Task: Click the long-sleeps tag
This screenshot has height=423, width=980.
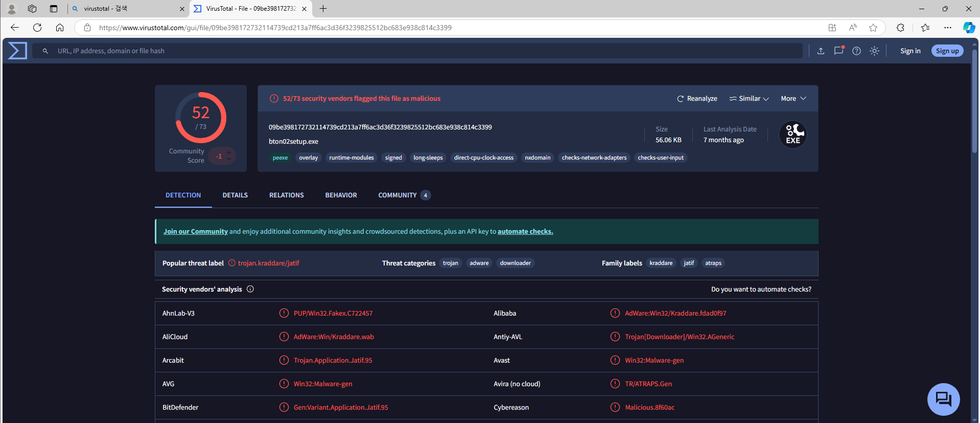Action: 428,158
